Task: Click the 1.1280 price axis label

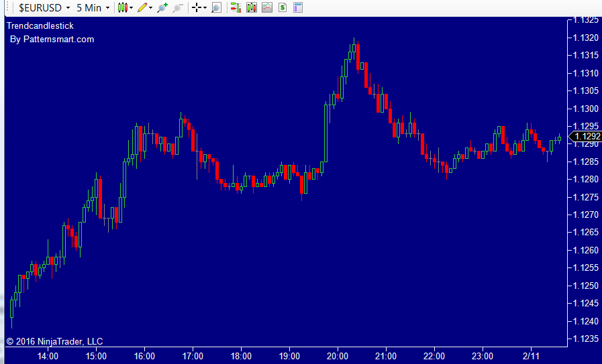Action: pyautogui.click(x=585, y=179)
